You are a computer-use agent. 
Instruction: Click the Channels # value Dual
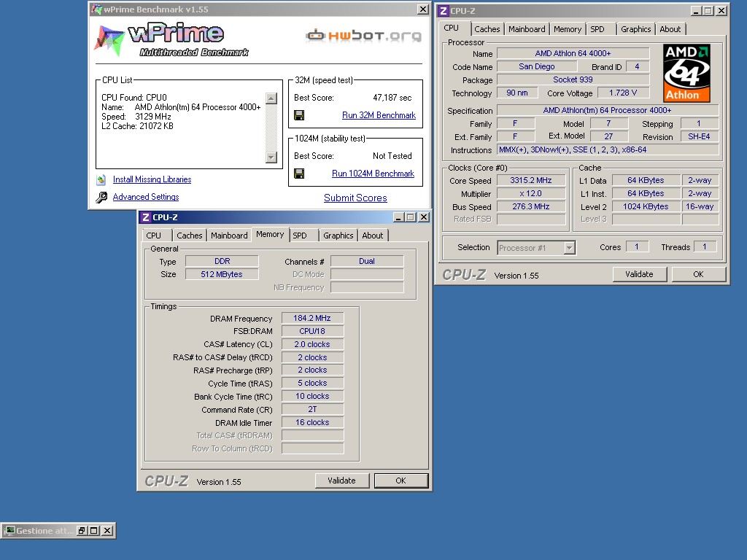coord(367,262)
